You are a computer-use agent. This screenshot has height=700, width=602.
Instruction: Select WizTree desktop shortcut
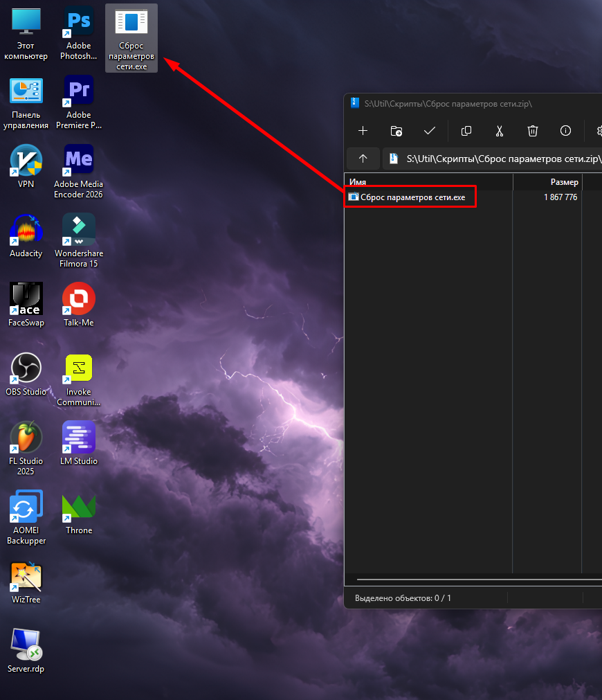26,582
